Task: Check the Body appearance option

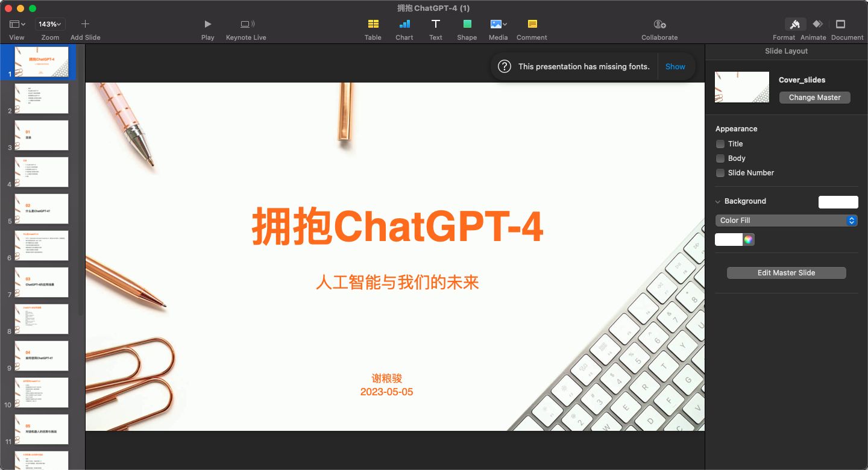Action: (720, 158)
